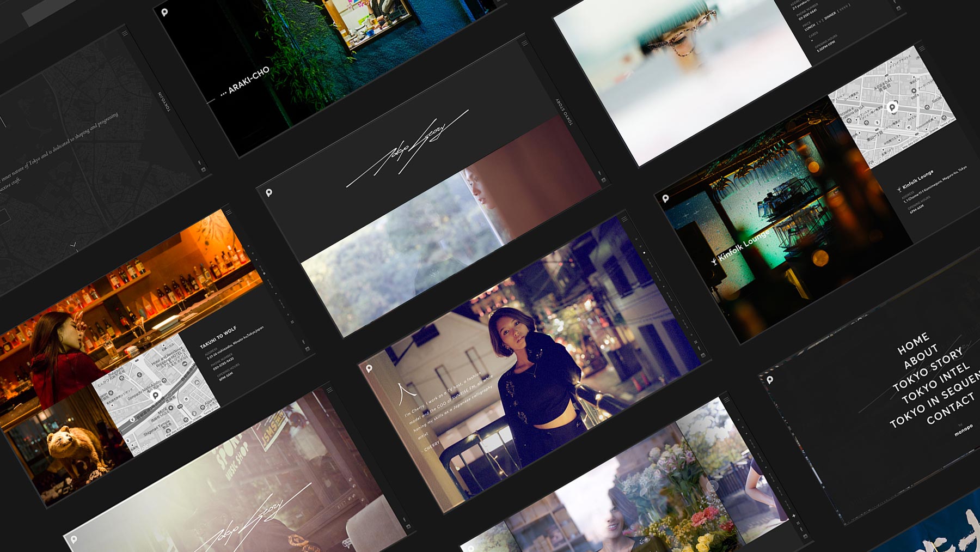Click the pin logo on the Cherry portrait page

pos(369,369)
